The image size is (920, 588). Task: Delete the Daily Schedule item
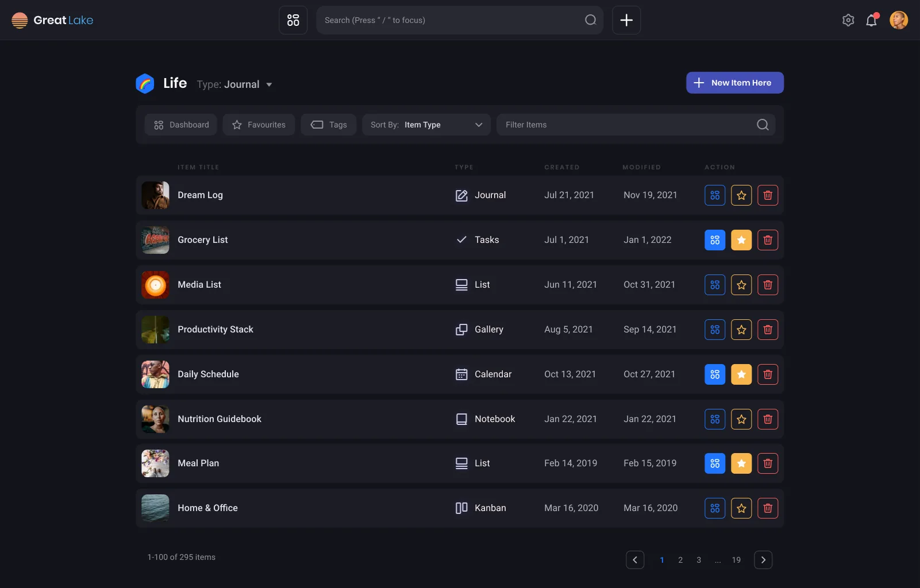point(768,374)
